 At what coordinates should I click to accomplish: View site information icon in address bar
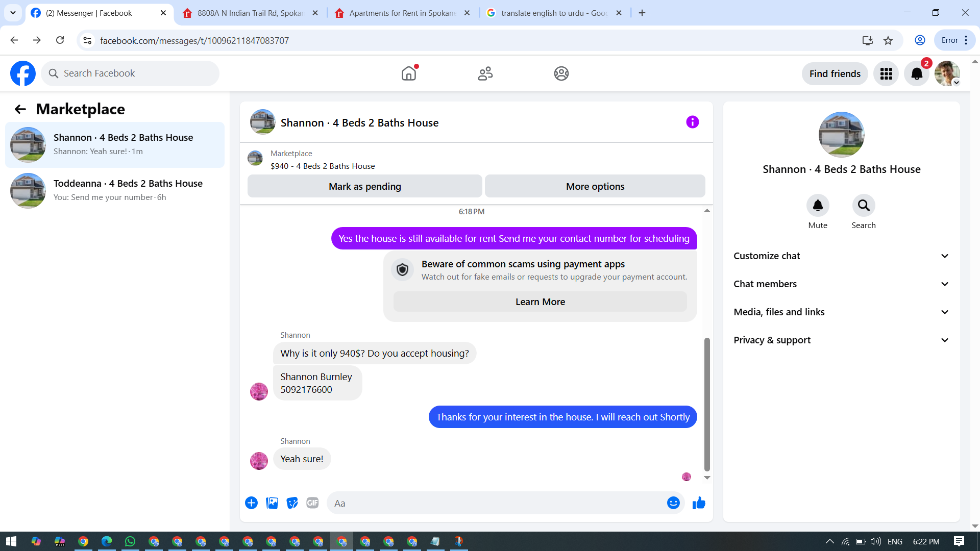click(87, 40)
